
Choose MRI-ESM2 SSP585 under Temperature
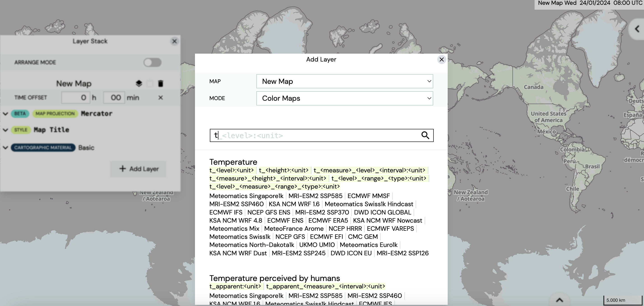point(315,196)
